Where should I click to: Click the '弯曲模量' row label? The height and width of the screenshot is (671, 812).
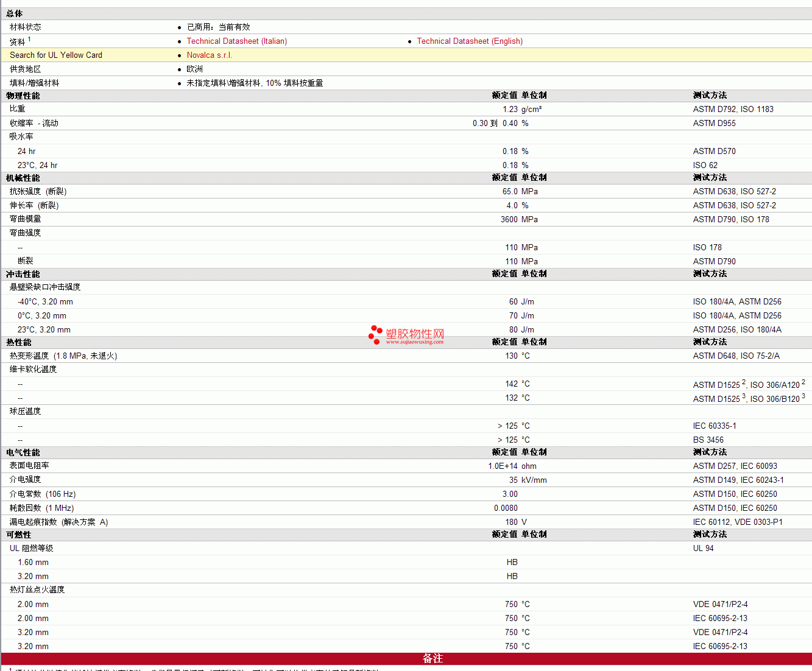pos(26,219)
